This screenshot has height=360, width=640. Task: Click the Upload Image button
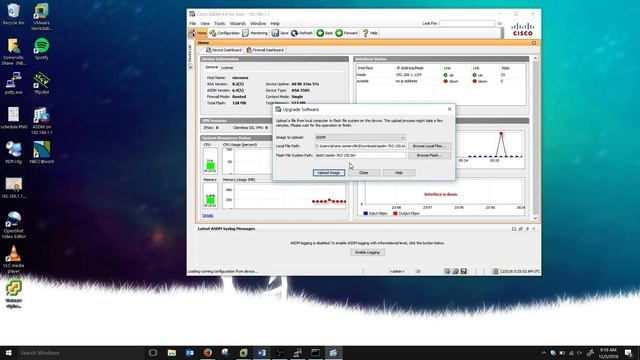tap(329, 173)
